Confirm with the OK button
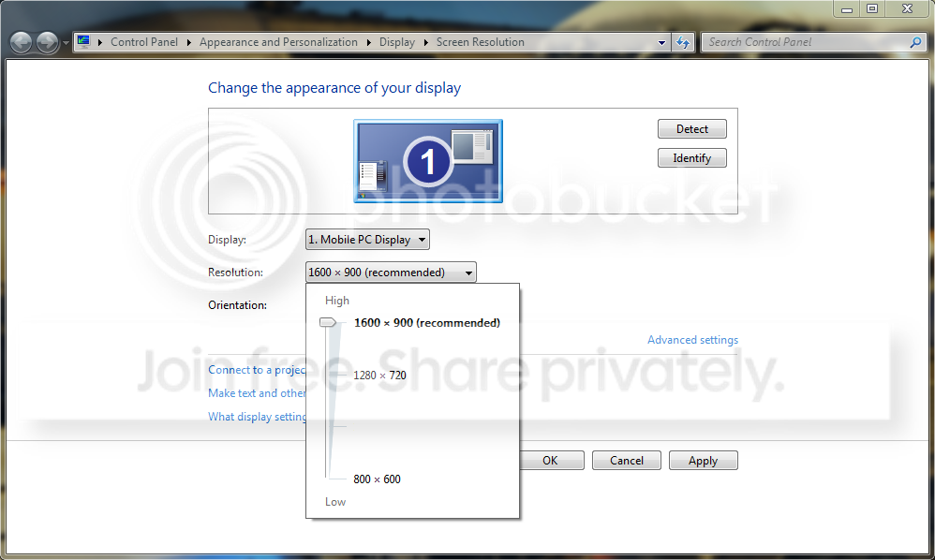 tap(552, 461)
